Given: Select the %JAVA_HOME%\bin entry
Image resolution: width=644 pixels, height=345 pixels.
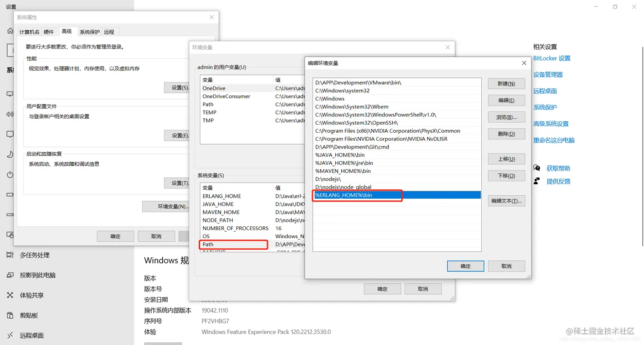Looking at the screenshot, I should point(397,155).
